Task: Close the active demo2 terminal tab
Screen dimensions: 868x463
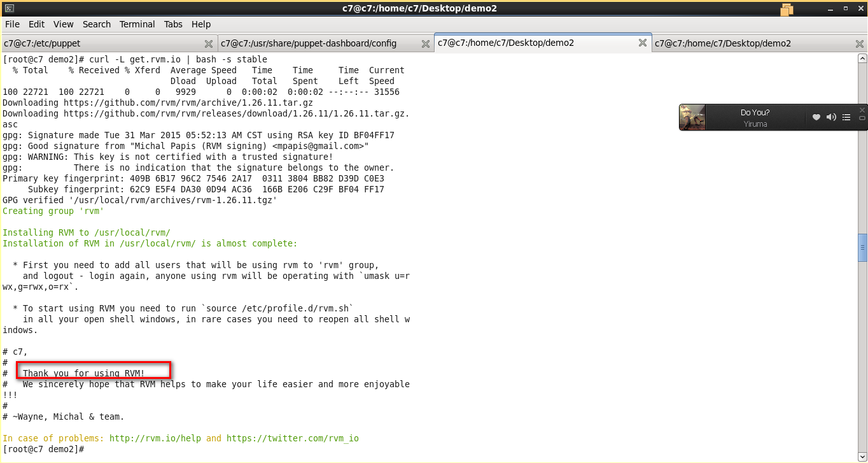Action: point(643,43)
